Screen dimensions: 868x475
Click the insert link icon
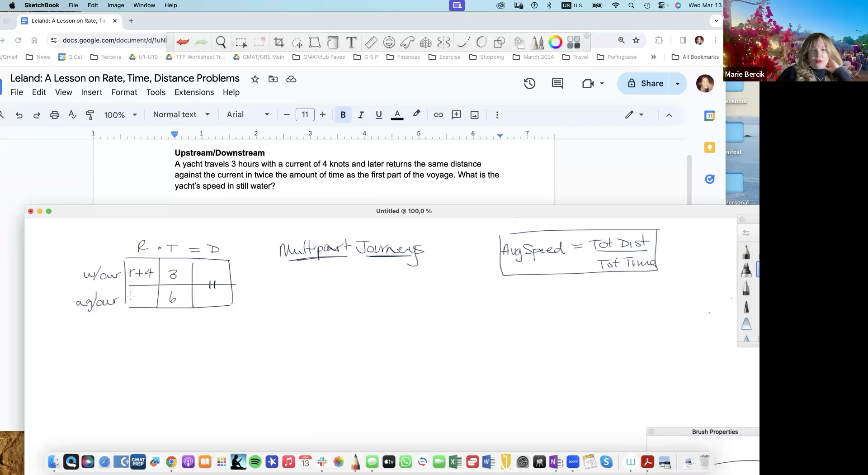coord(438,115)
